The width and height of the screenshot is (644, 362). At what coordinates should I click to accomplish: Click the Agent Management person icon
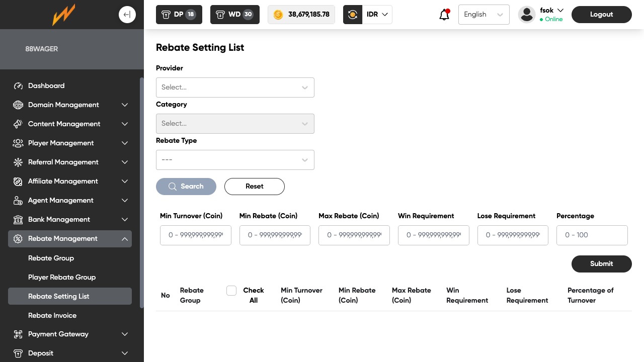pos(18,201)
